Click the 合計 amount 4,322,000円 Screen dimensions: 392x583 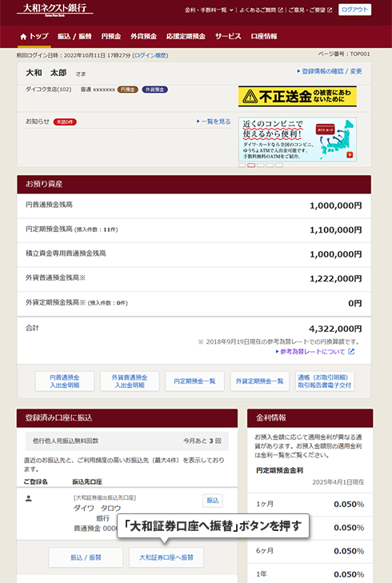[335, 329]
